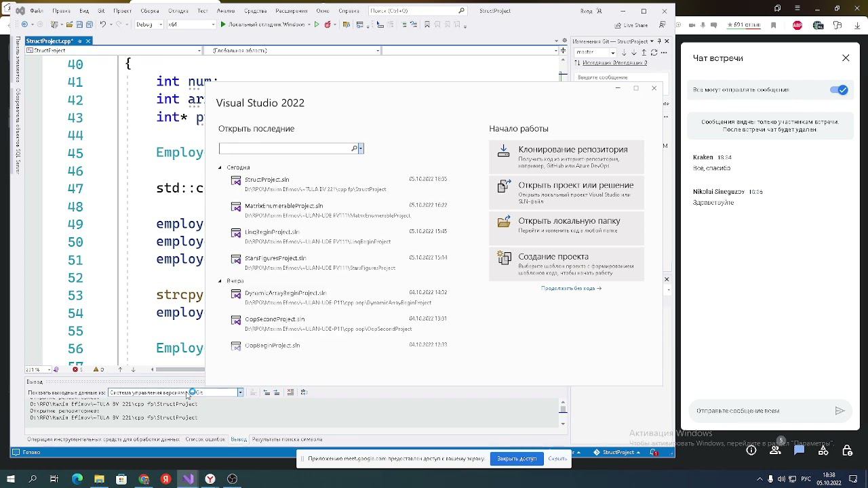
Task: Open the Сборка menu
Action: coord(150,11)
